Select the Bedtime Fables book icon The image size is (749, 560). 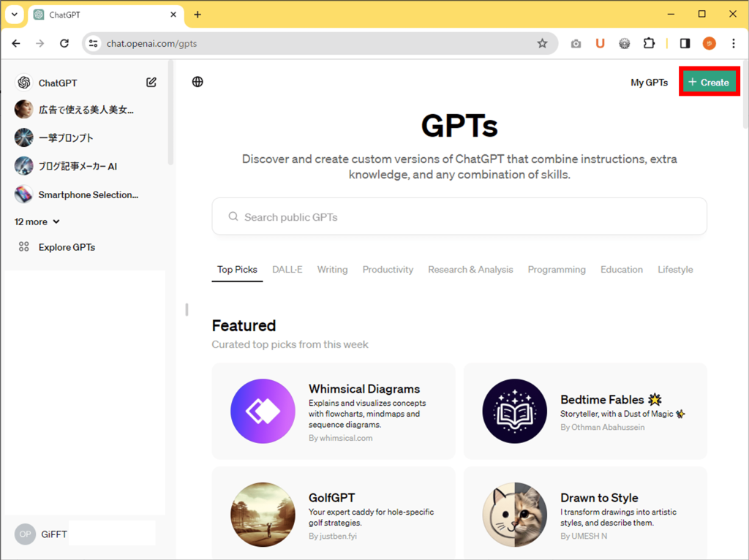coord(515,411)
